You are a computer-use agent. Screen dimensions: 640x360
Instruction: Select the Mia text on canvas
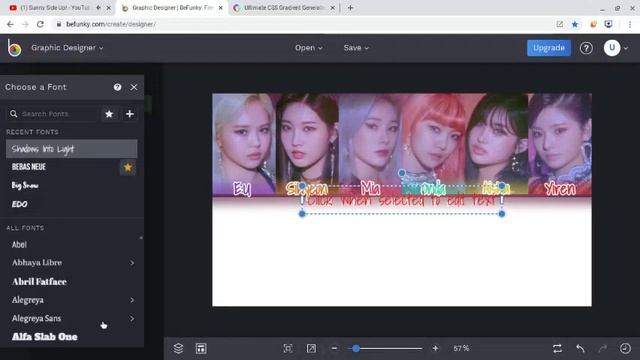(370, 188)
